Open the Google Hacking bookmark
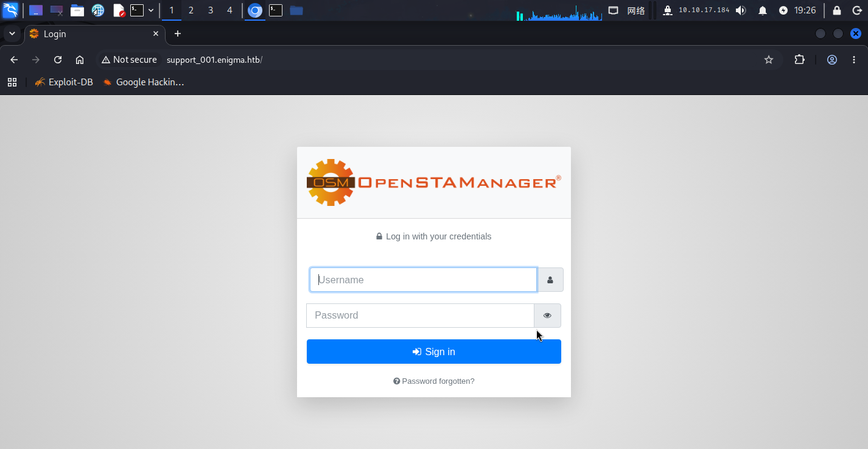Viewport: 868px width, 449px height. click(144, 82)
